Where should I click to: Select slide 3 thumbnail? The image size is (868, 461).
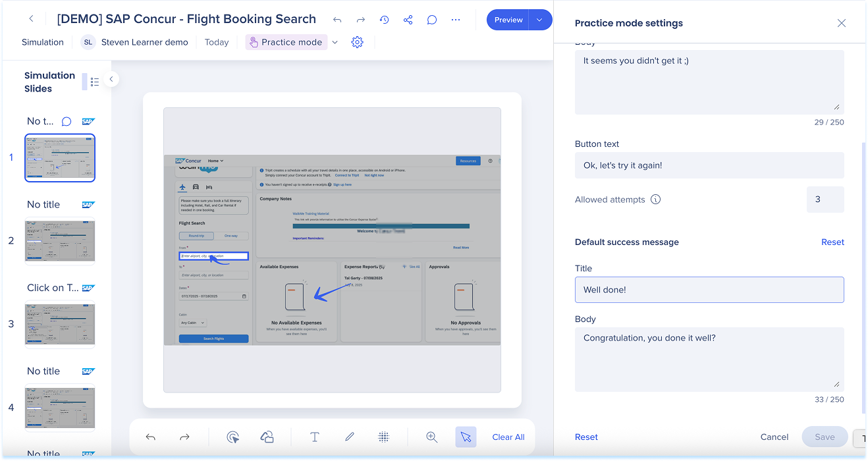tap(60, 324)
